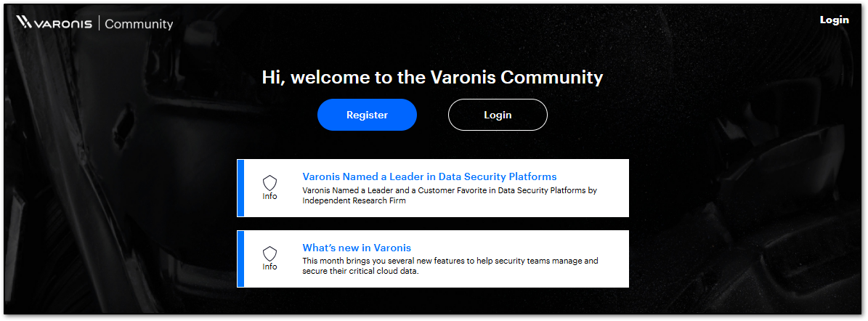Open Varonis Named a Leader in Data Security Platforms

(x=429, y=176)
